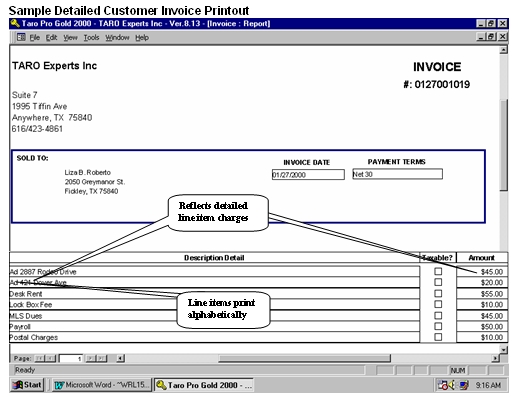Screen dimensions: 520x397
Task: Click the monitor icon in system tray
Action: tap(464, 385)
